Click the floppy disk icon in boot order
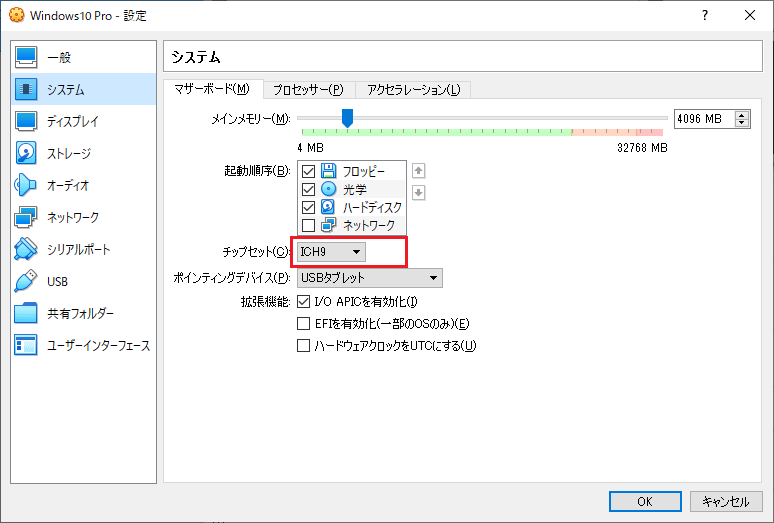Image resolution: width=774 pixels, height=523 pixels. [x=328, y=171]
